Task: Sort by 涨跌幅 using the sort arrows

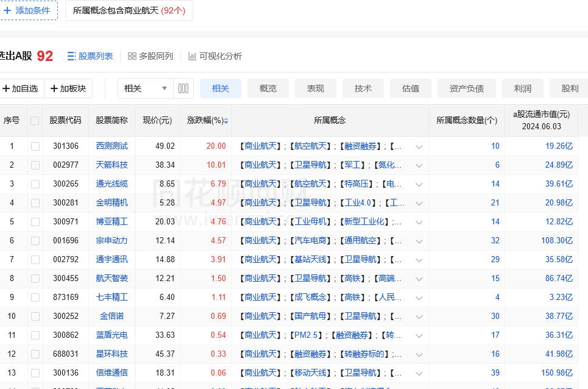Action: click(x=226, y=121)
